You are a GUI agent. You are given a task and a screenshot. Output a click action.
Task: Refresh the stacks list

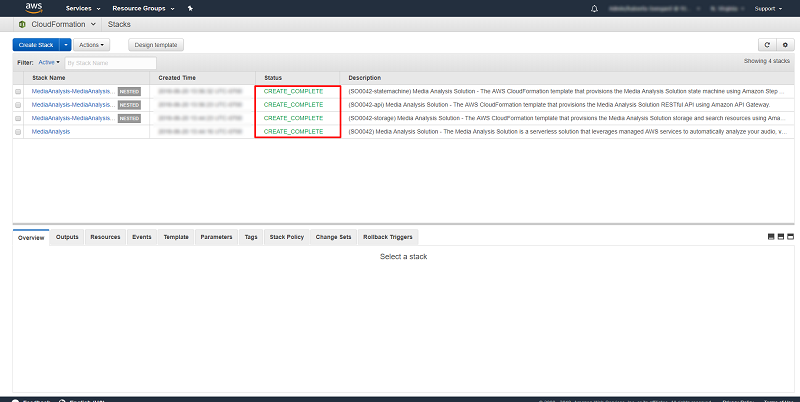click(767, 45)
